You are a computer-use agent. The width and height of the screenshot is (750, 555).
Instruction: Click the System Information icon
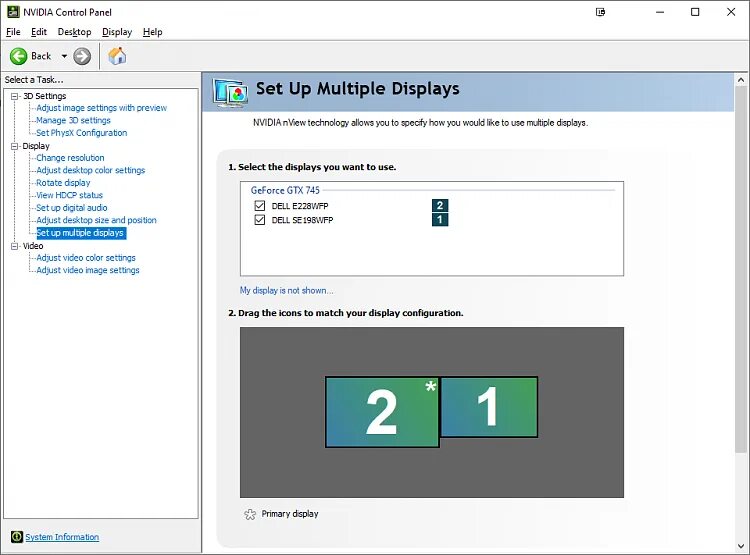pos(17,537)
